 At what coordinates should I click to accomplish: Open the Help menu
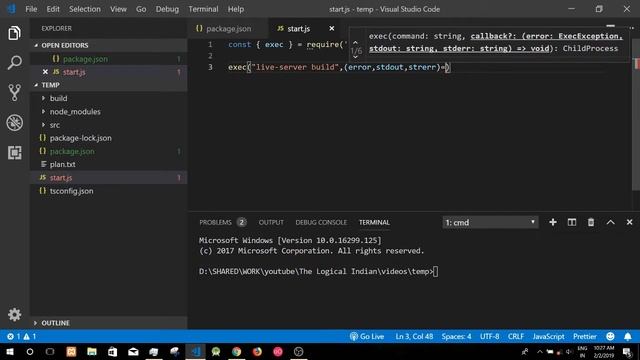pyautogui.click(x=236, y=9)
